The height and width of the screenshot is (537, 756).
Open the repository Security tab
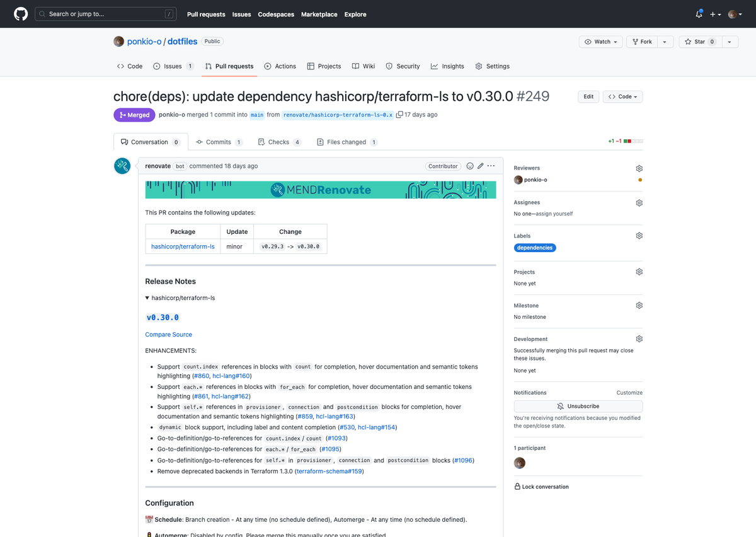[403, 66]
